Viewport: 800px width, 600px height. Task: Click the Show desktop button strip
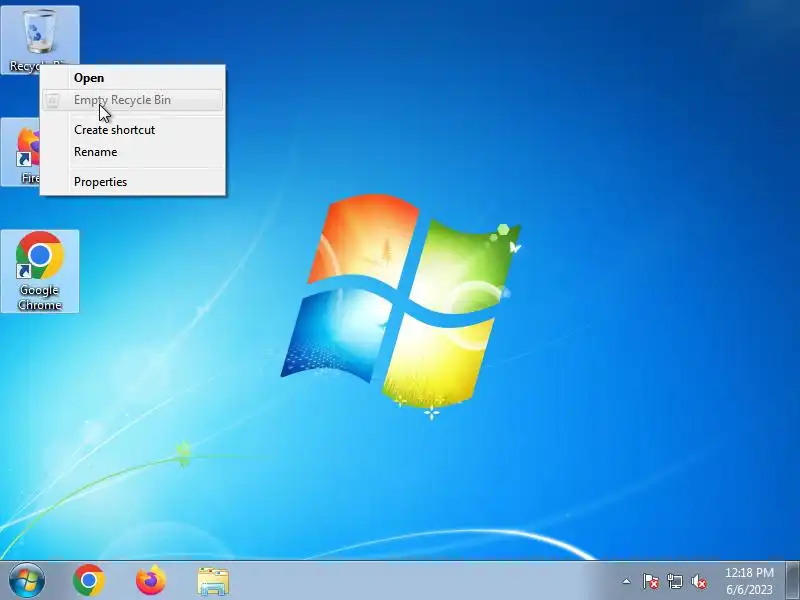[792, 581]
